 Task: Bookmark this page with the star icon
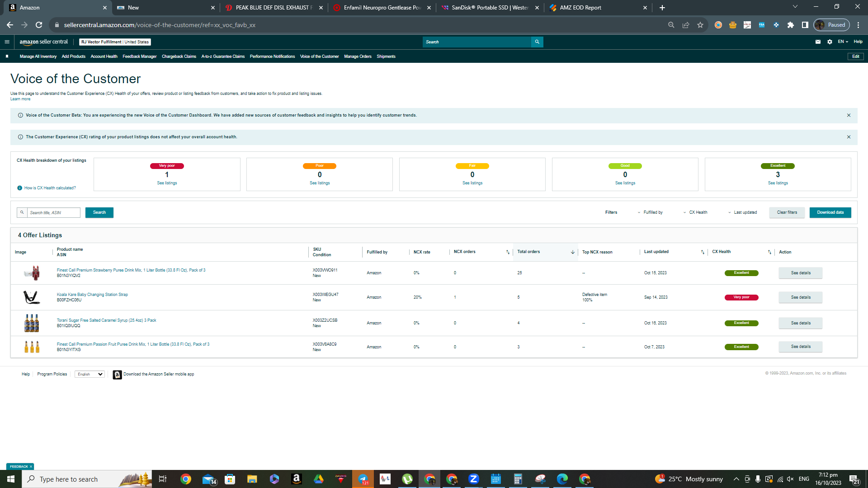(x=700, y=25)
